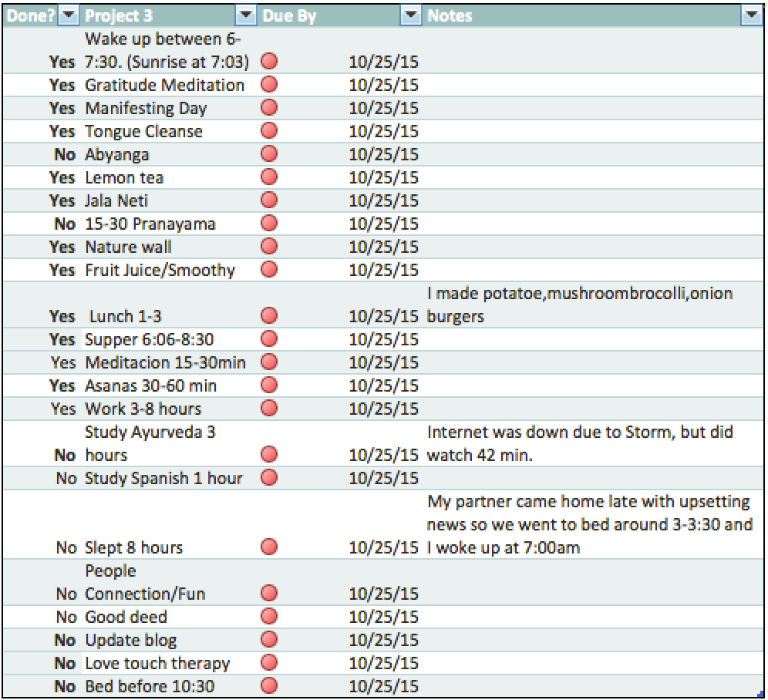Viewport: 768px width, 700px height.
Task: Open the Project 3 header filter menu
Action: click(245, 15)
